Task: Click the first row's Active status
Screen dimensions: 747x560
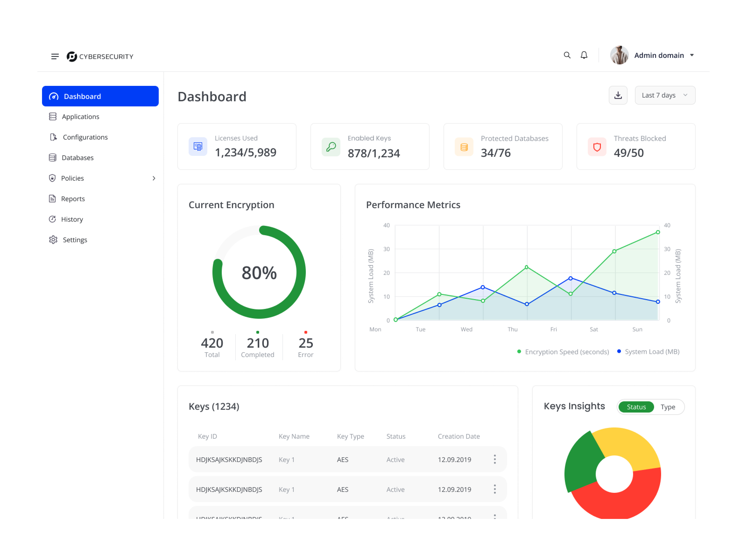Action: [x=395, y=460]
